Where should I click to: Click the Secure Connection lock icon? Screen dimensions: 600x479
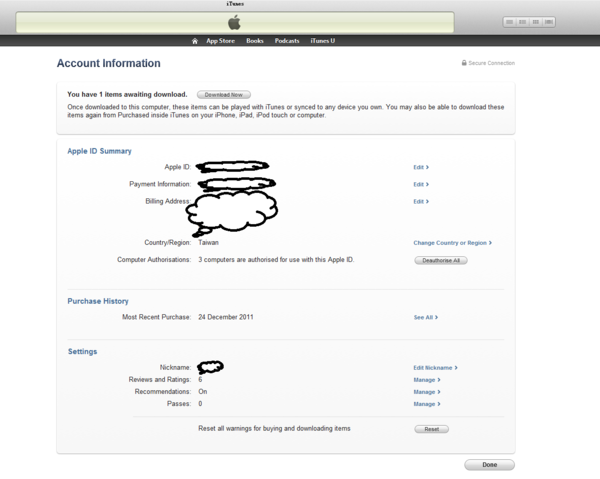[464, 63]
